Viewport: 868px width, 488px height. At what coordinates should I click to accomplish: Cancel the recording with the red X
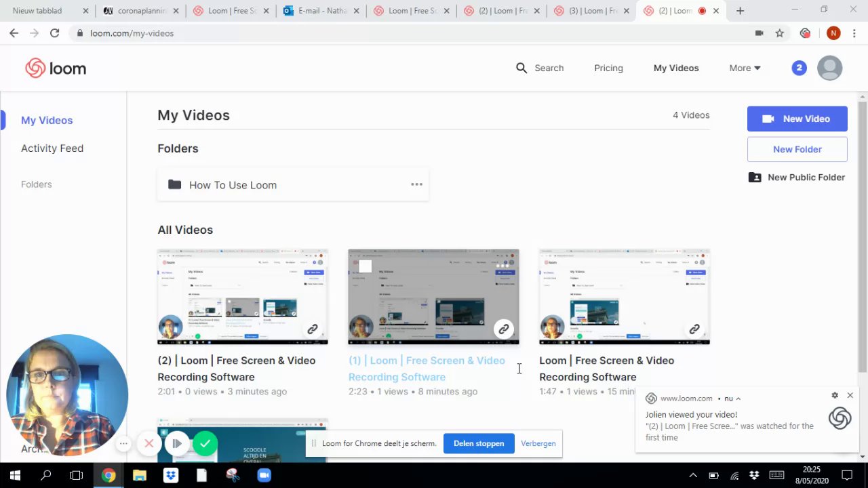[149, 443]
